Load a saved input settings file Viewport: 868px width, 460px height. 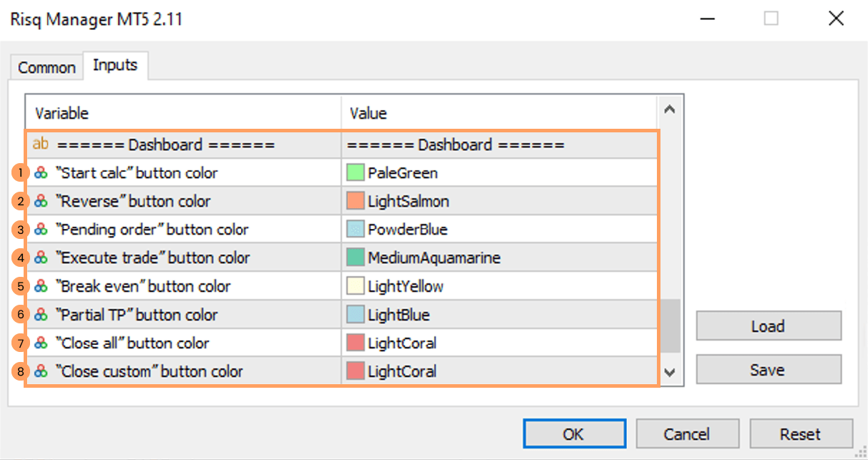[768, 326]
